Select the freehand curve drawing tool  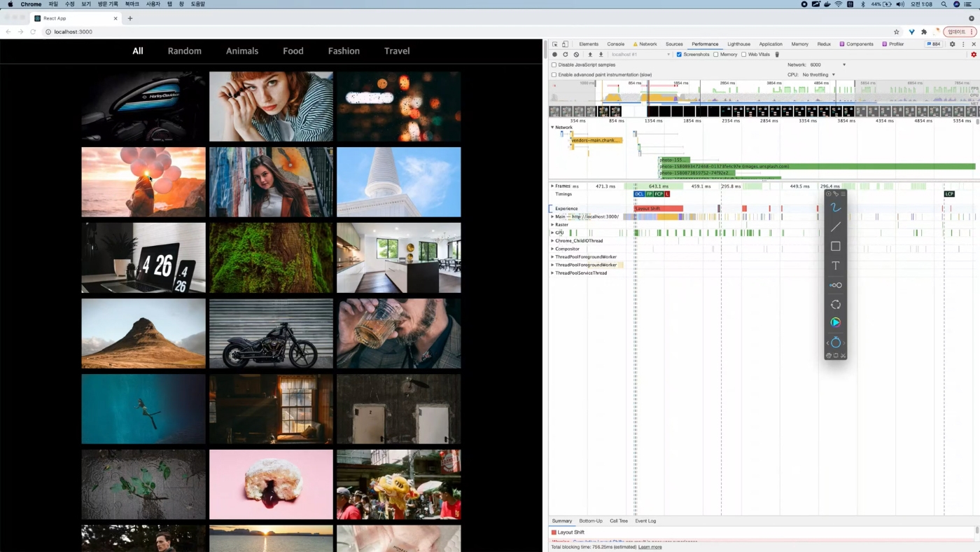[x=835, y=207]
